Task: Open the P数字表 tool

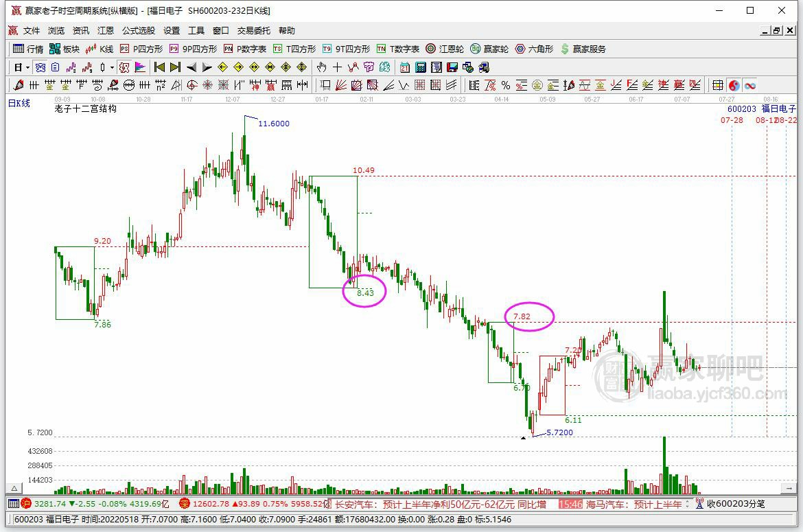Action: point(245,49)
